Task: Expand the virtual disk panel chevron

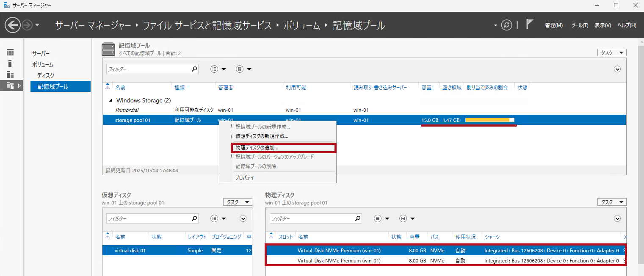Action: point(243,218)
